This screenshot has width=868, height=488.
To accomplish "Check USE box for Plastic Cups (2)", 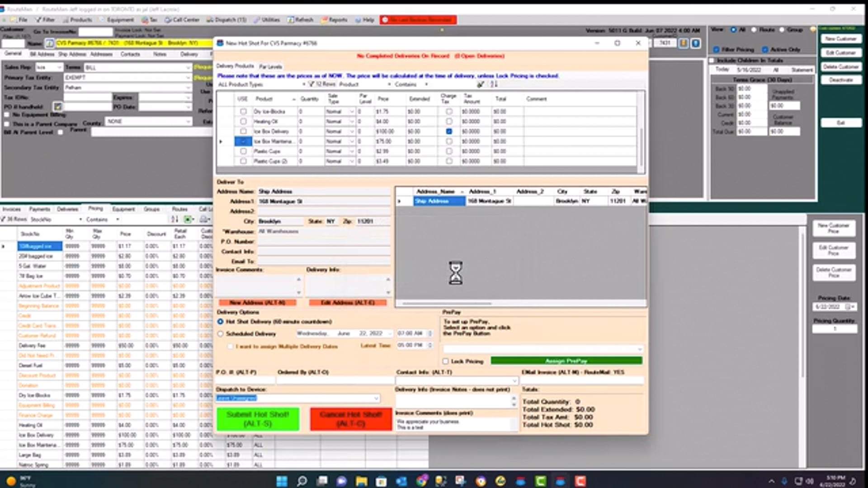I will pyautogui.click(x=243, y=161).
